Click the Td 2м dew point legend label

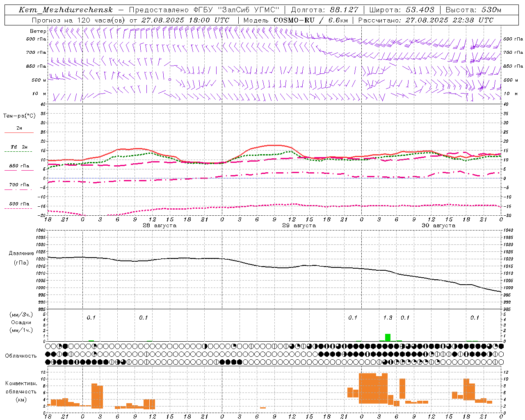pyautogui.click(x=19, y=147)
